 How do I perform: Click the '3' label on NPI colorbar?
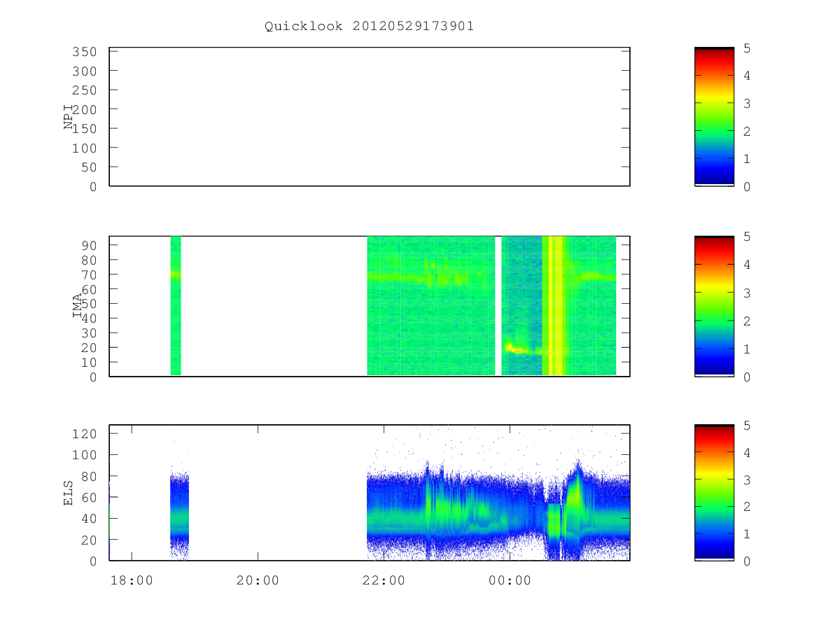(747, 104)
